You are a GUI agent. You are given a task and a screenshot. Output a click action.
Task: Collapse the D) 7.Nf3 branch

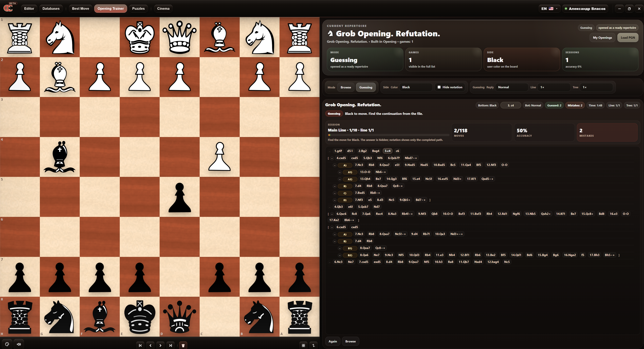point(335,200)
